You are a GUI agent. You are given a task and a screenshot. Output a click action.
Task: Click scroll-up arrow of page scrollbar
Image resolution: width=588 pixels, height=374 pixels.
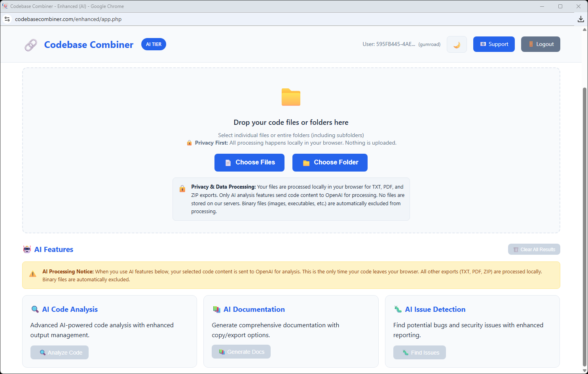pyautogui.click(x=584, y=29)
